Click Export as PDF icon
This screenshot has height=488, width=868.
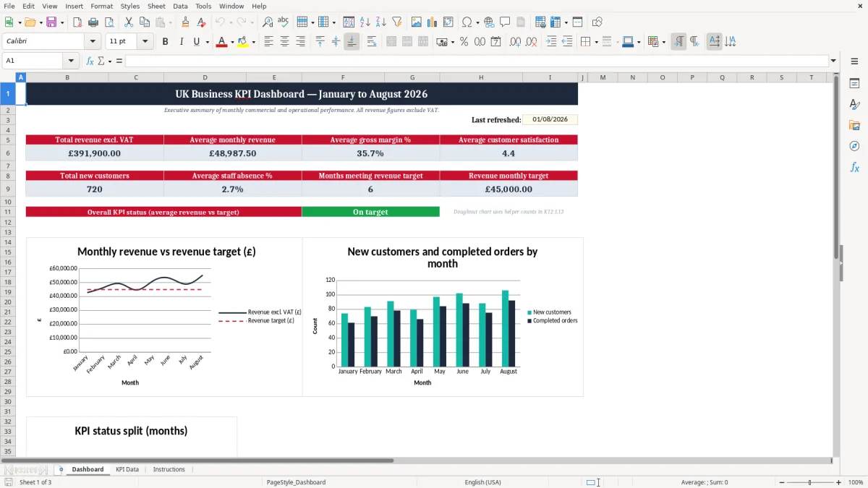point(77,22)
